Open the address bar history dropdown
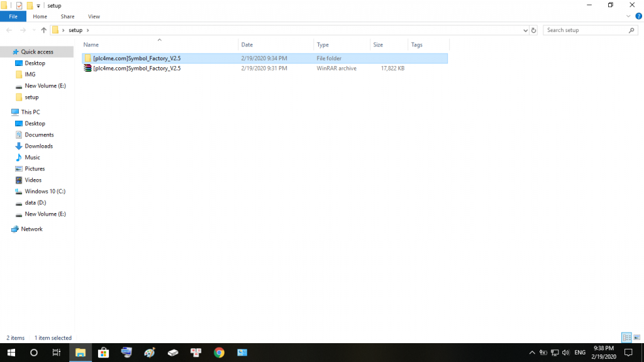Screen dimensions: 644x362 [526, 30]
